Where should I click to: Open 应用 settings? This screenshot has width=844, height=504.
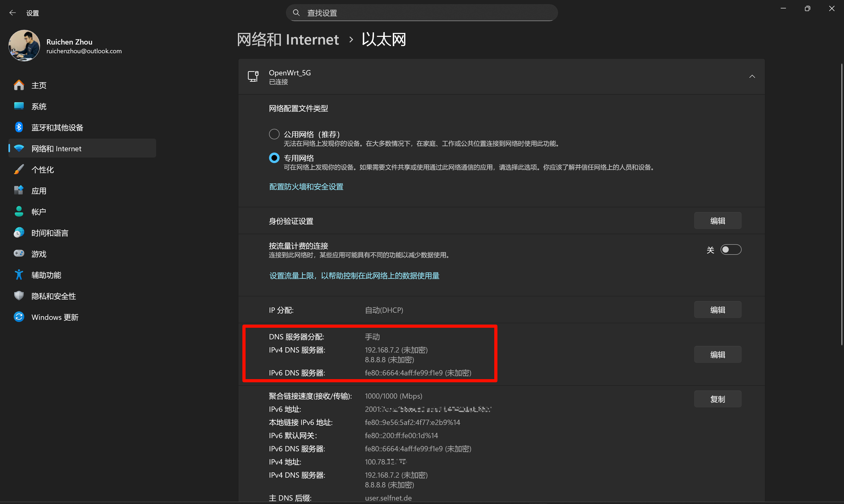pyautogui.click(x=39, y=190)
